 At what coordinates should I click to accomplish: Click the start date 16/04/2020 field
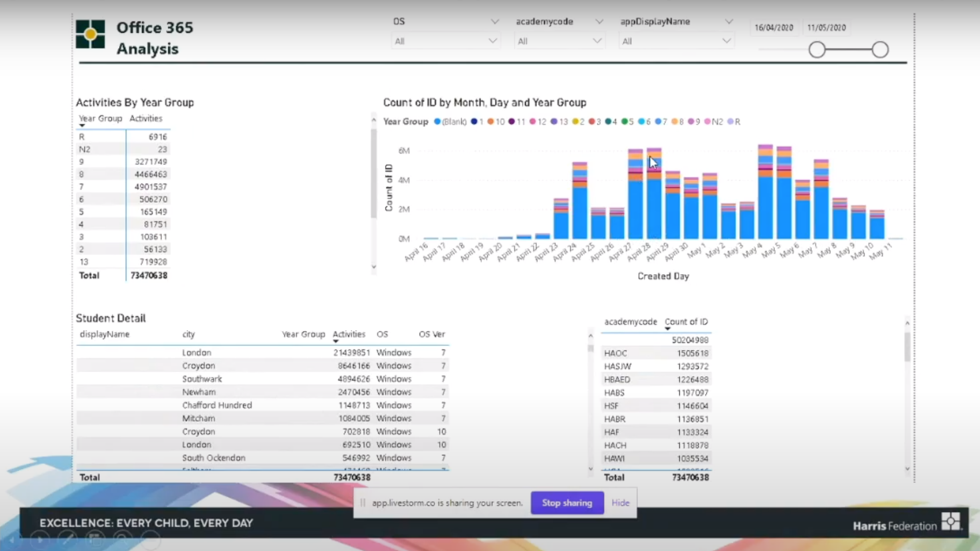coord(774,28)
